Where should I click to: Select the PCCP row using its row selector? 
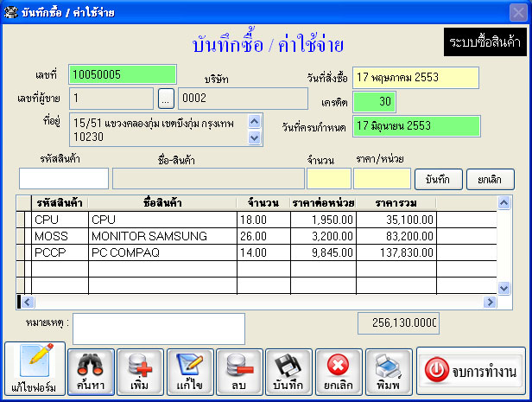point(21,252)
